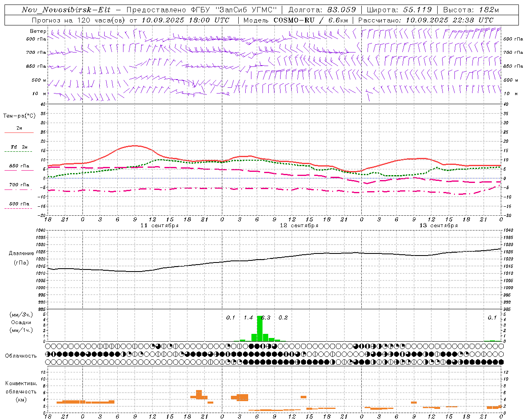Click the 6.3 precipitation value
This screenshot has height=420, width=525.
point(266,318)
